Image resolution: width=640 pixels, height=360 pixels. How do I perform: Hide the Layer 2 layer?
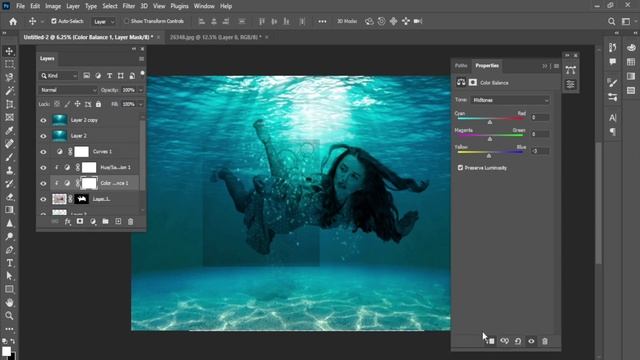(43, 136)
